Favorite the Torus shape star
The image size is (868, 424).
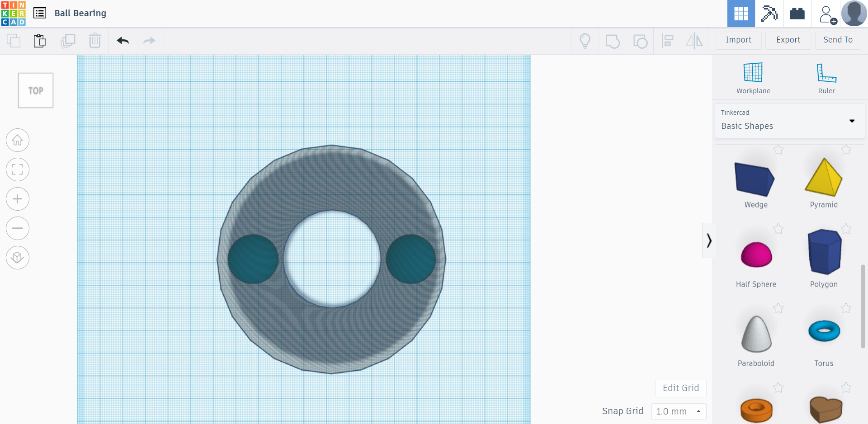[846, 308]
